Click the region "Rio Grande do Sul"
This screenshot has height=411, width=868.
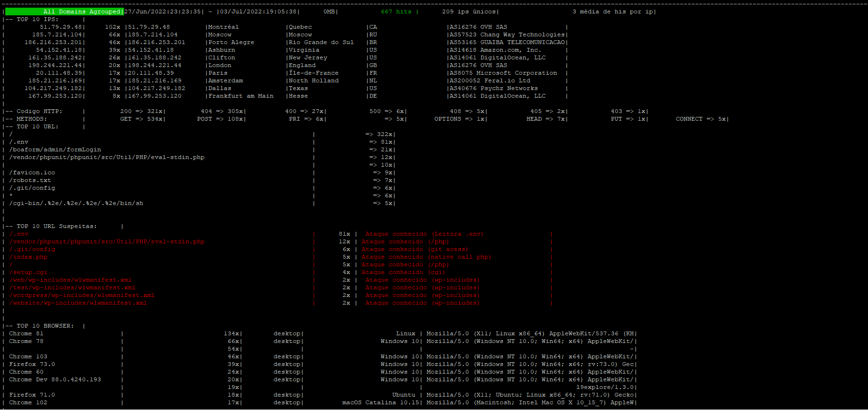coord(321,42)
